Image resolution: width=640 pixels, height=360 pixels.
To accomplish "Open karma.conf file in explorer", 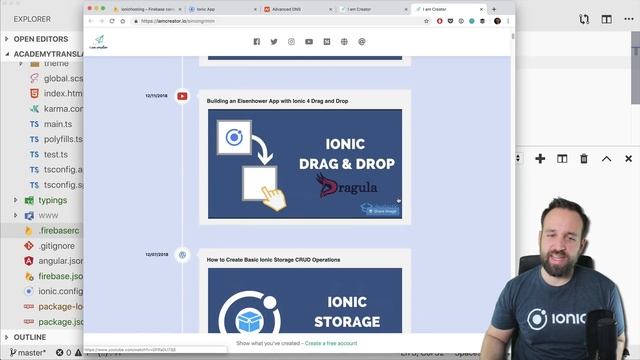I will click(x=63, y=109).
